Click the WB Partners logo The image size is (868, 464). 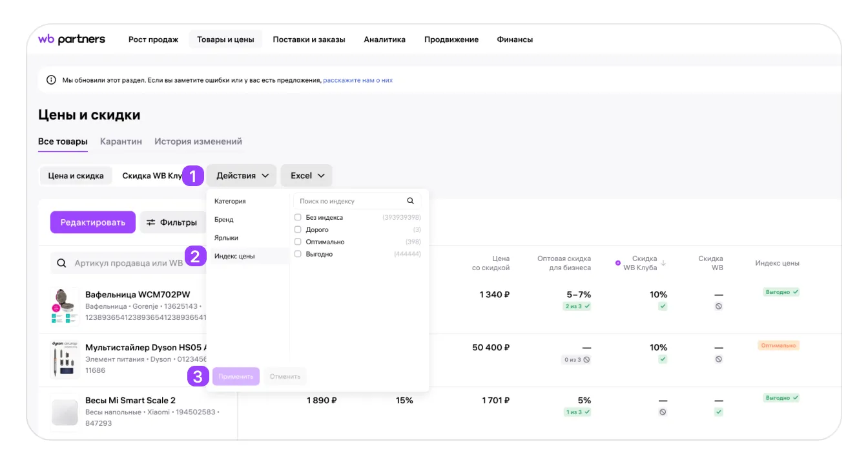[x=71, y=39]
